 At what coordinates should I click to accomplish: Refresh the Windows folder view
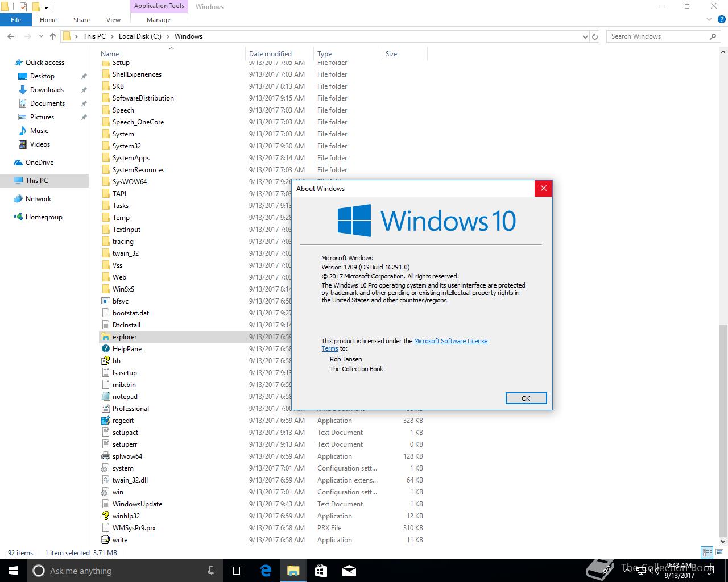click(x=595, y=36)
